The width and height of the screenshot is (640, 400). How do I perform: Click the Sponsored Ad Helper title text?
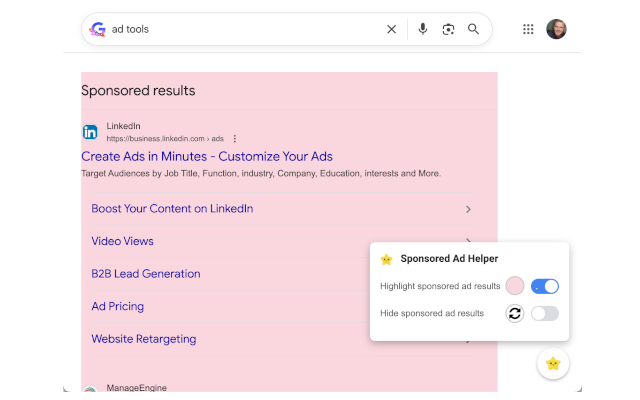(x=449, y=259)
